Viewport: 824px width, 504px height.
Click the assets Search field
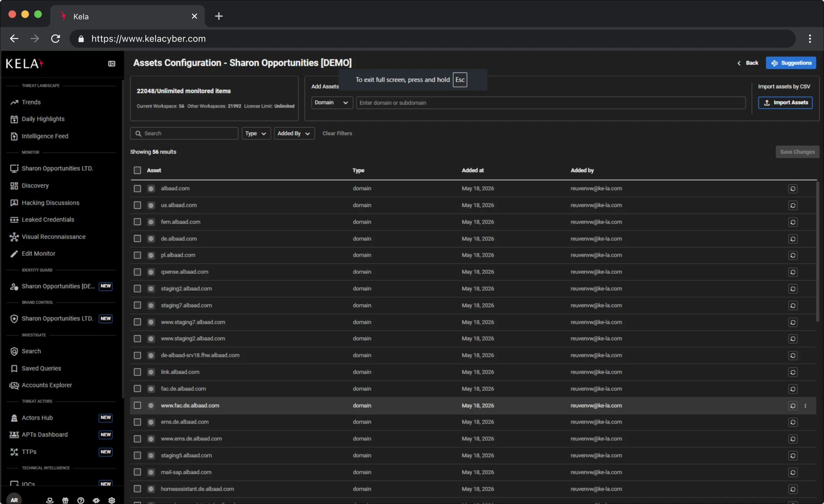(184, 133)
